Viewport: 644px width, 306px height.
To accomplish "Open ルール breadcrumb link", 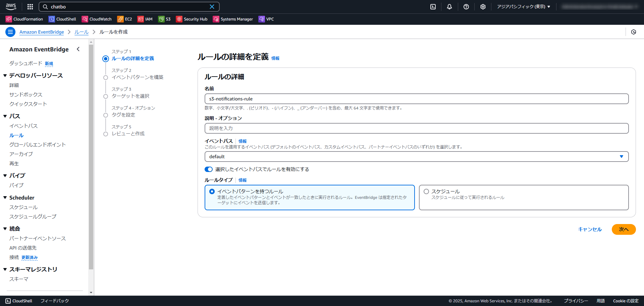I will [82, 32].
